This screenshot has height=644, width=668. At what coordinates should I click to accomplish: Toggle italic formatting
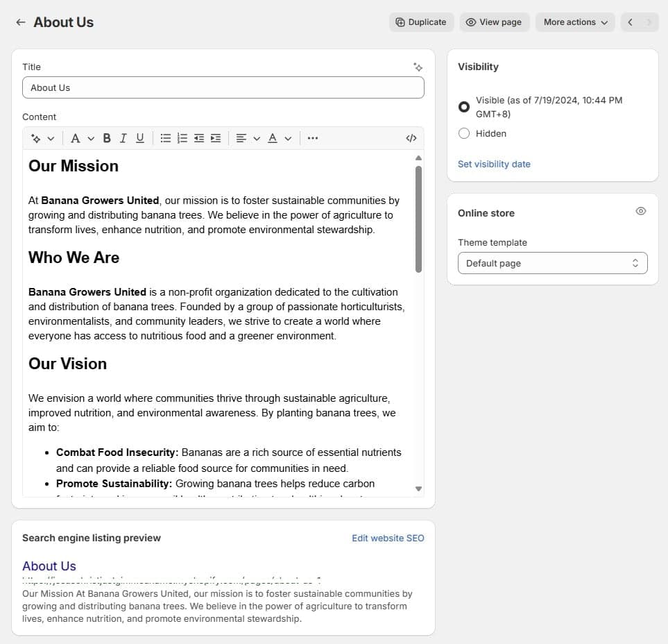[x=123, y=138]
